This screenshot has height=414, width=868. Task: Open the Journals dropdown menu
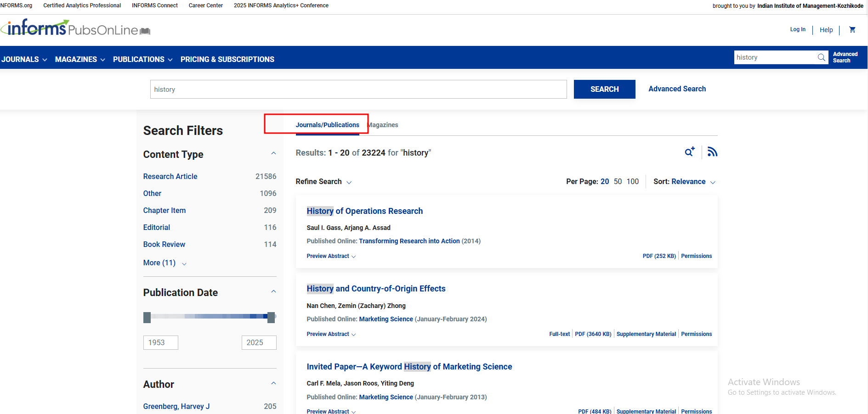24,59
